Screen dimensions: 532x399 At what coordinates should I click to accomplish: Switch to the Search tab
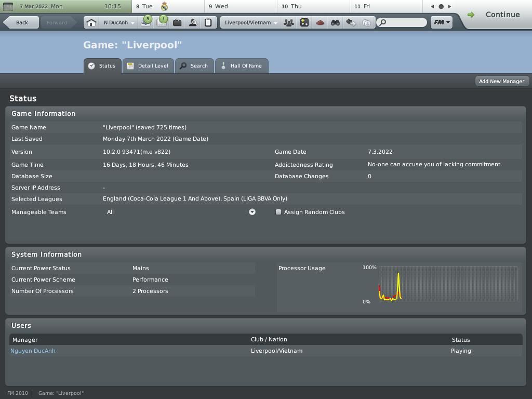coord(194,66)
